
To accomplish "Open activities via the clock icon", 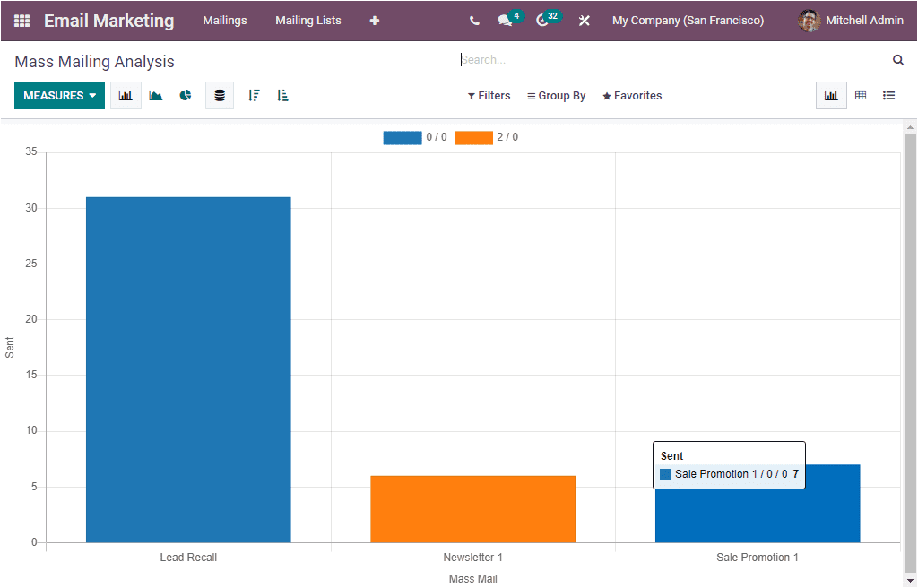I will (543, 20).
